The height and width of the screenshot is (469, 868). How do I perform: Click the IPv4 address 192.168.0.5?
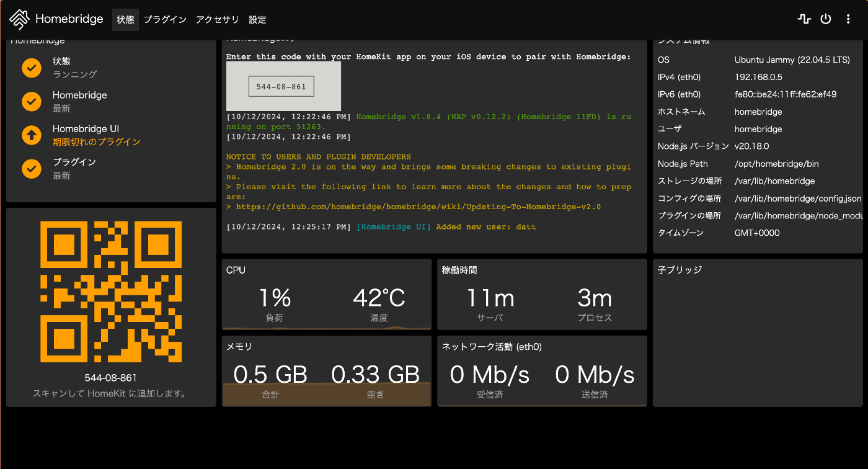(x=758, y=78)
